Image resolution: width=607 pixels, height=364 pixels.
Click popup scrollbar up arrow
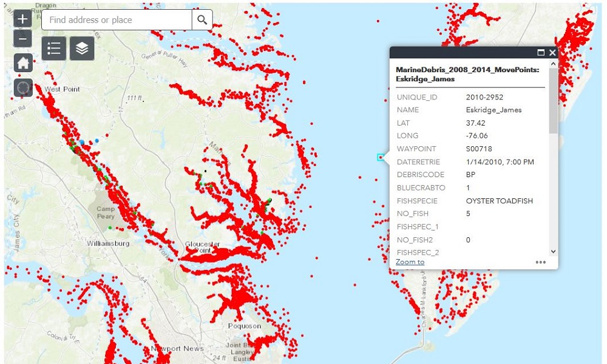click(x=553, y=63)
